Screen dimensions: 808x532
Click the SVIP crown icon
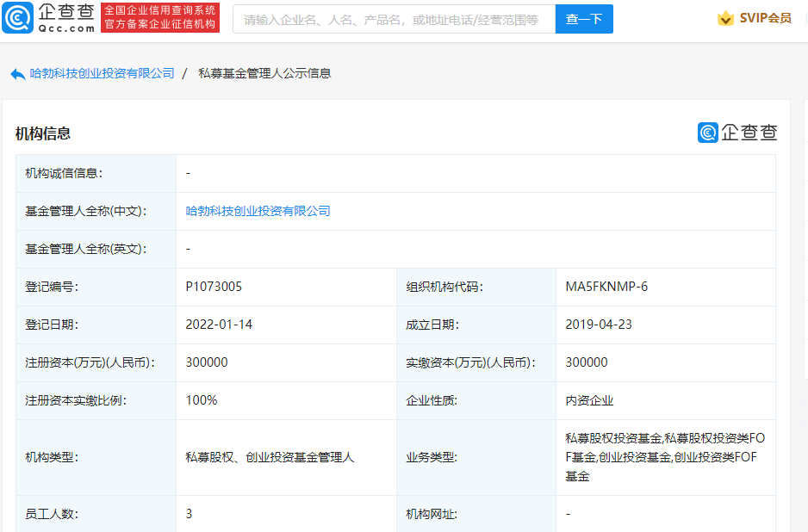tap(725, 19)
